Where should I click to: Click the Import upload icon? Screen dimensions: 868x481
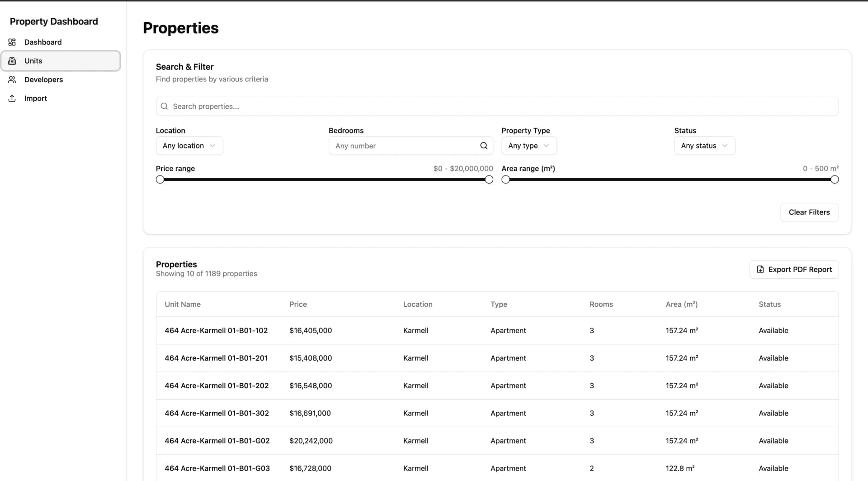[x=12, y=98]
